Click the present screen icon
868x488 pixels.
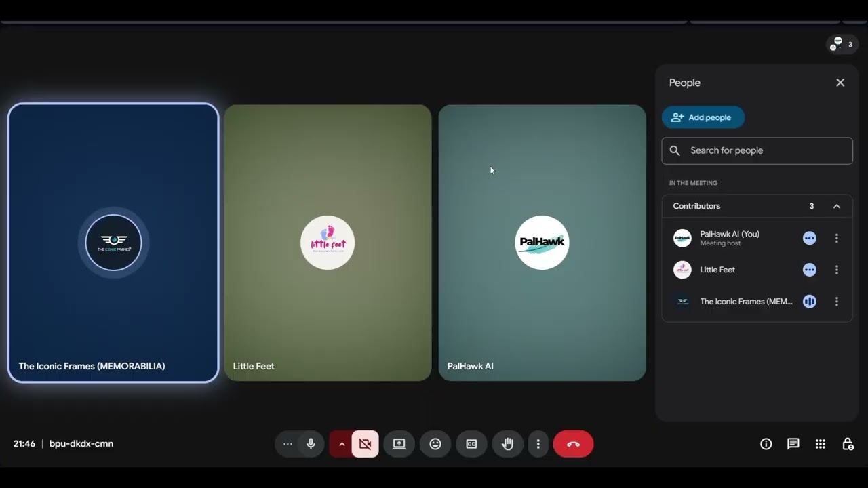coord(399,444)
